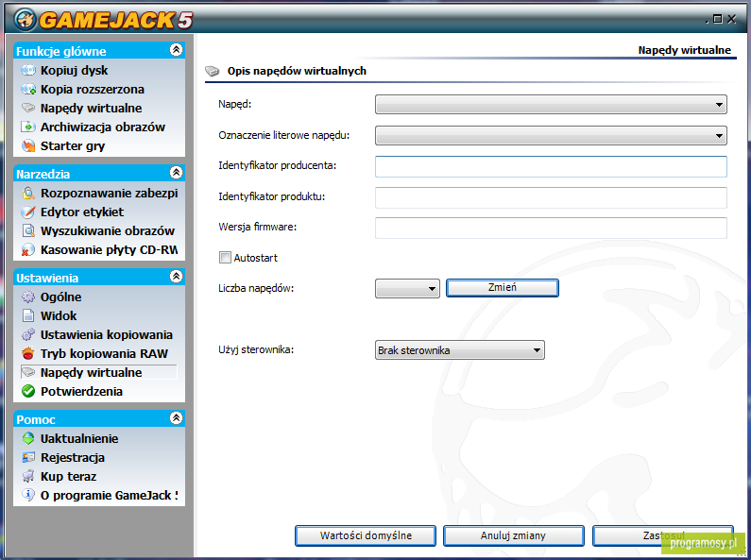Open Kasowanie płyty CD-RW tool
Viewport: 751px width, 560px height.
[x=110, y=250]
